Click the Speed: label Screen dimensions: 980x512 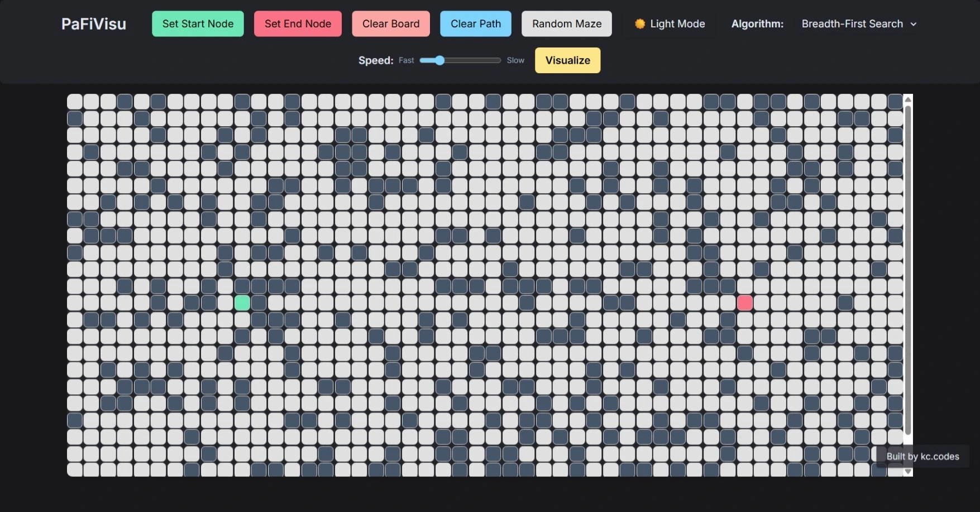pyautogui.click(x=376, y=60)
